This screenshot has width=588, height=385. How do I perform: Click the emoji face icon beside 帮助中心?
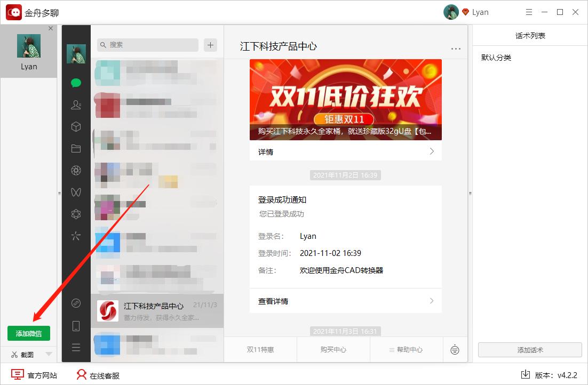point(455,349)
